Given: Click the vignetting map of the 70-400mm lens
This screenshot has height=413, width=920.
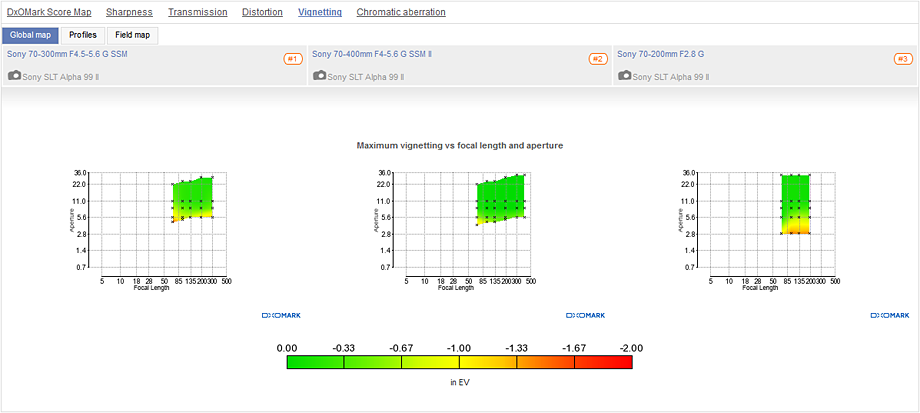Looking at the screenshot, I should 500,199.
